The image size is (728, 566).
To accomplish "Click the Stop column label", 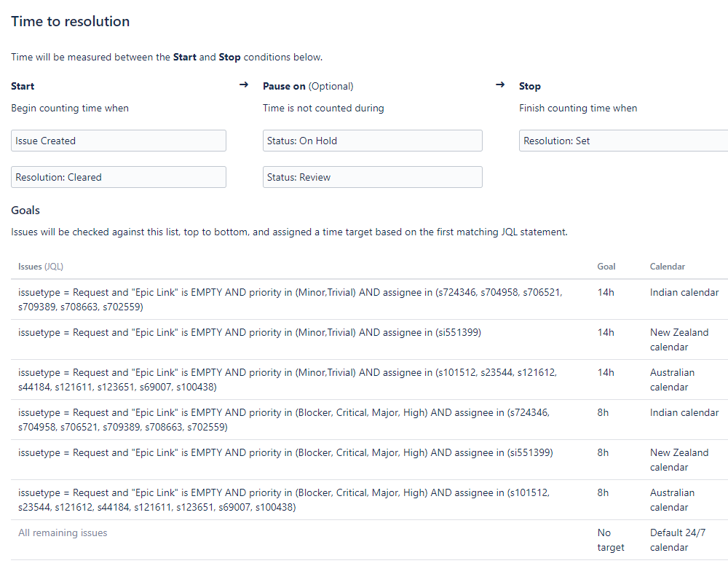I will 530,86.
